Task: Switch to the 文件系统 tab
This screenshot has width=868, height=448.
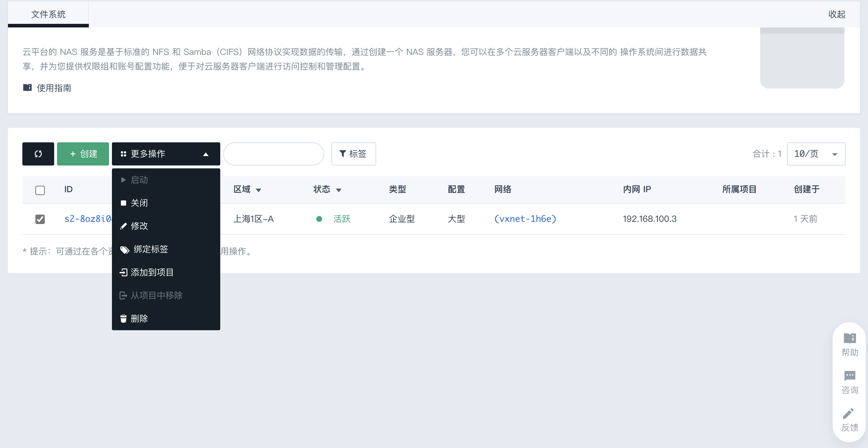Action: click(x=48, y=14)
